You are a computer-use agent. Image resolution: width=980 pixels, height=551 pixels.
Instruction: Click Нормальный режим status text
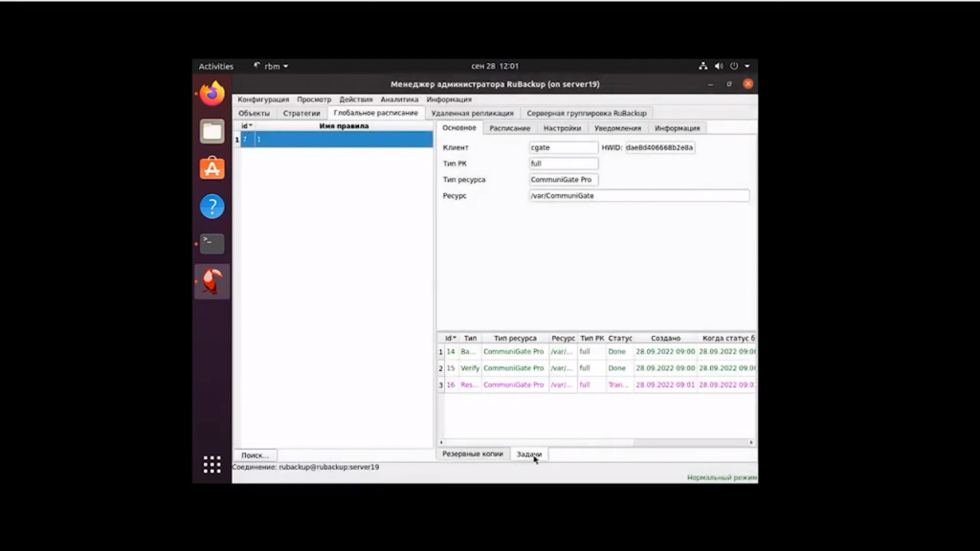[x=722, y=477]
